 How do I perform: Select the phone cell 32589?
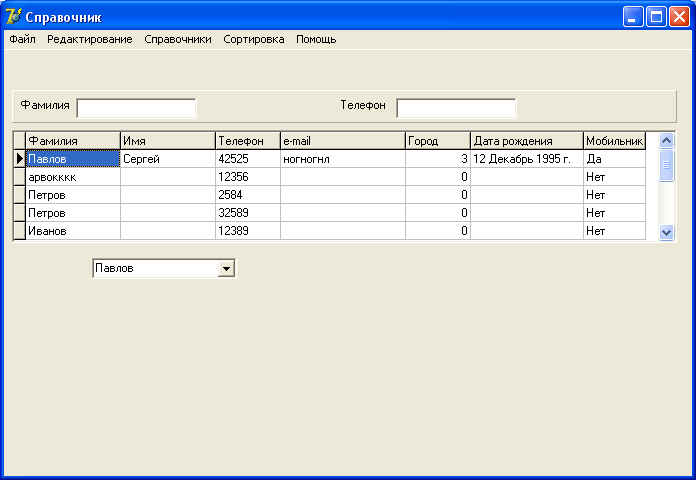(248, 213)
